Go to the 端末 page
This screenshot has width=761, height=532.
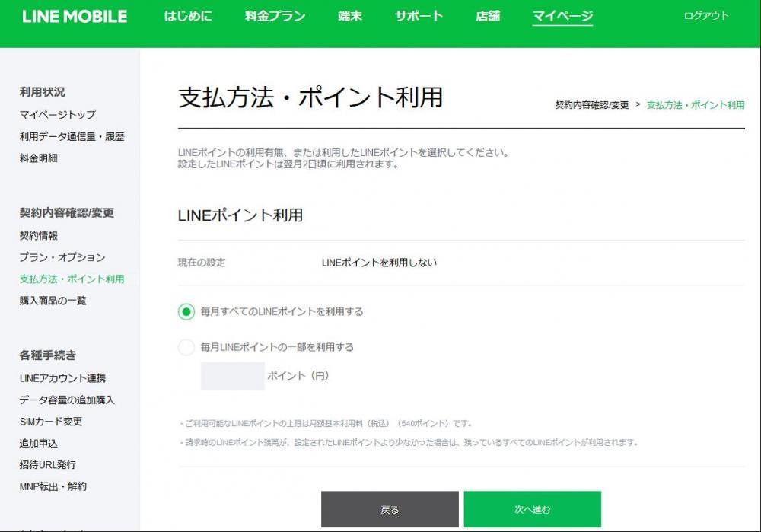pyautogui.click(x=350, y=16)
